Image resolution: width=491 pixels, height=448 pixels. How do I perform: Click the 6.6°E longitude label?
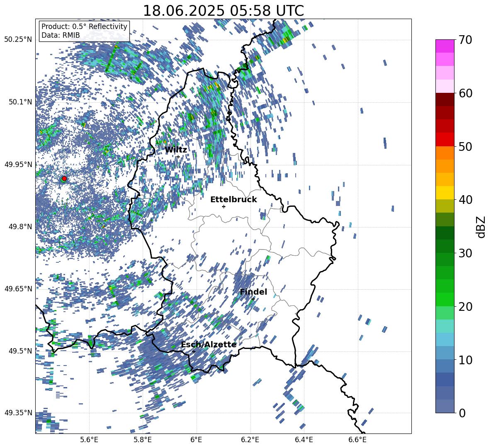coord(357,440)
